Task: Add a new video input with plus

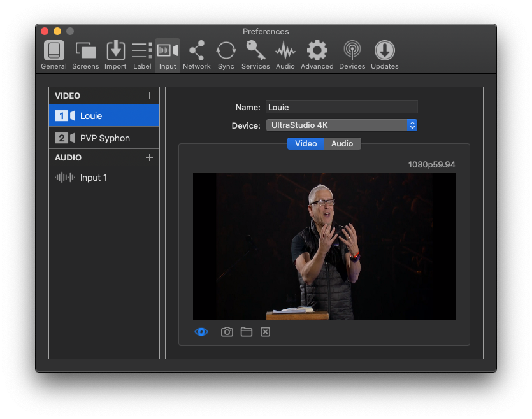Action: (149, 96)
